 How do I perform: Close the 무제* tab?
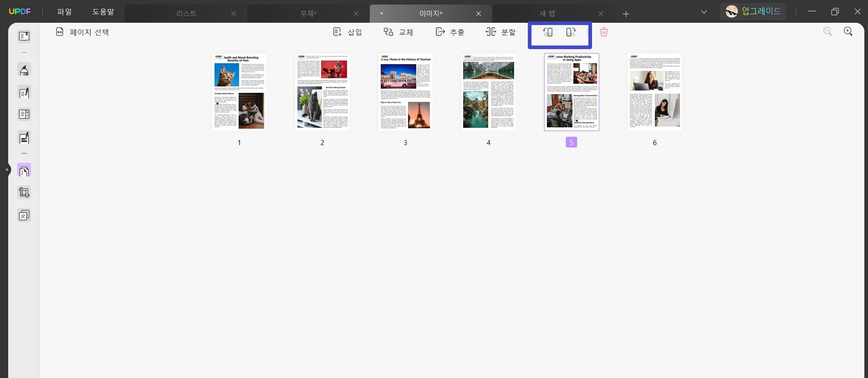(356, 14)
